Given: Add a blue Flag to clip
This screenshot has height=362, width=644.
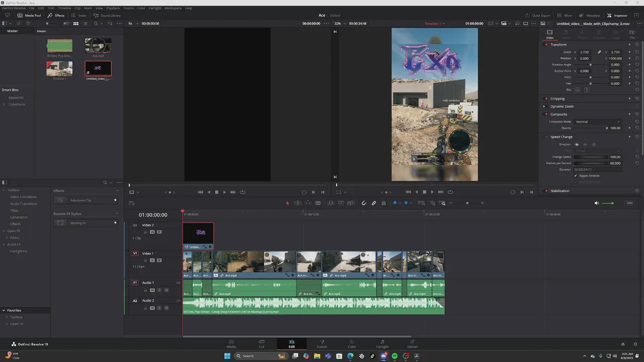Looking at the screenshot, I should click(395, 203).
